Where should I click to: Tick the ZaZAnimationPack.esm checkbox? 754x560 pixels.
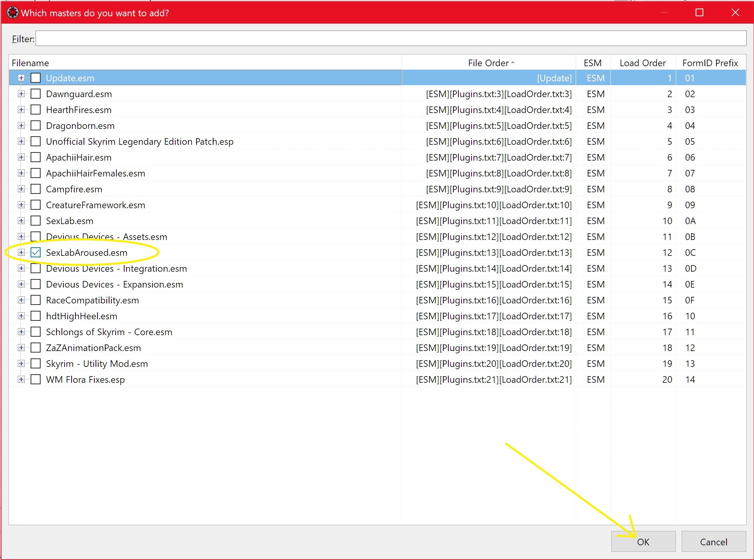pyautogui.click(x=36, y=348)
